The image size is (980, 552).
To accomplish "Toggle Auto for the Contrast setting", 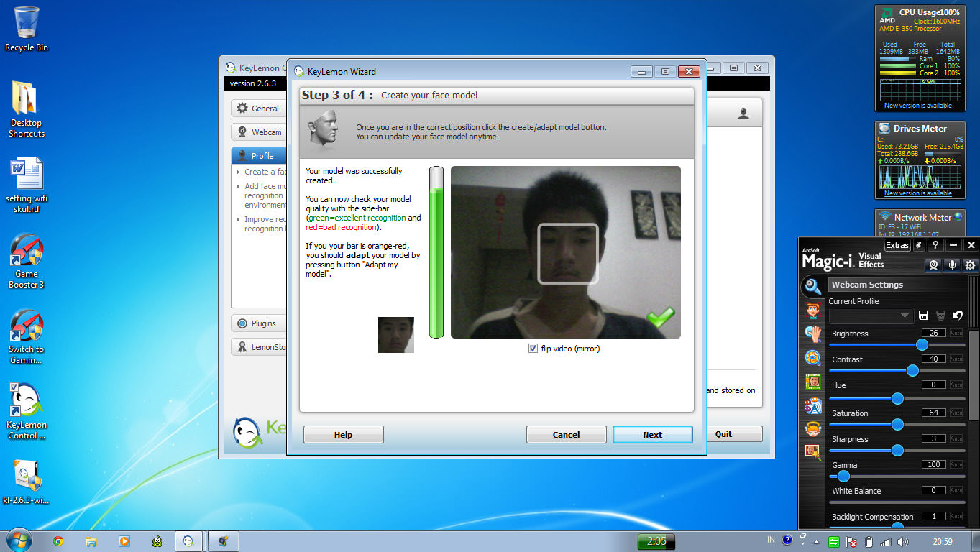I will pyautogui.click(x=956, y=359).
